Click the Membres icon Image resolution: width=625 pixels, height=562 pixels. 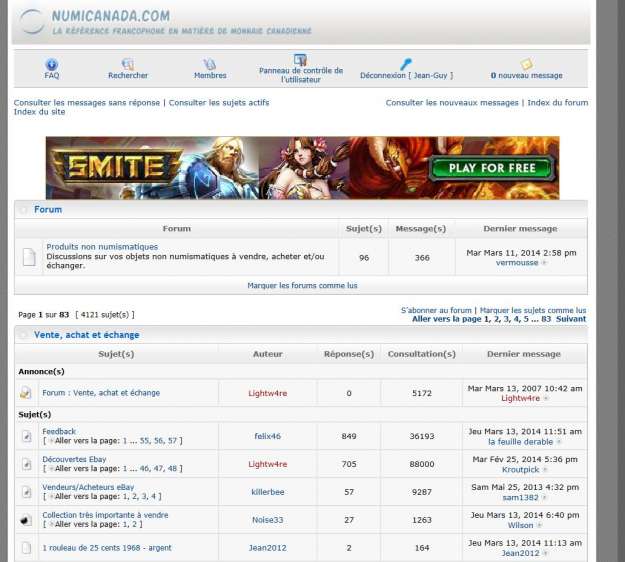[x=210, y=64]
